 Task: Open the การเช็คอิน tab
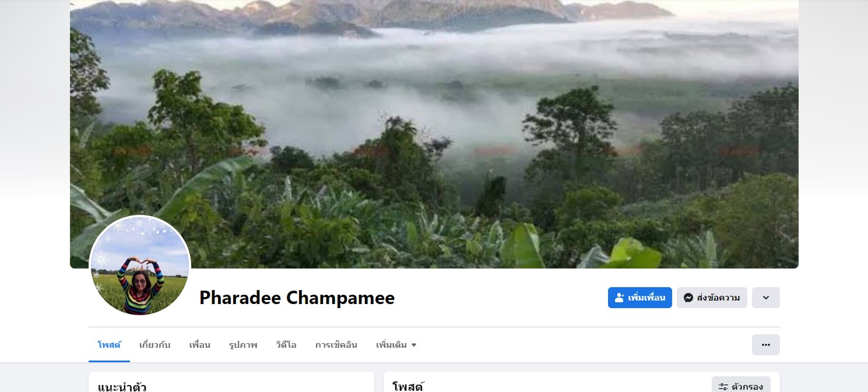tap(336, 345)
